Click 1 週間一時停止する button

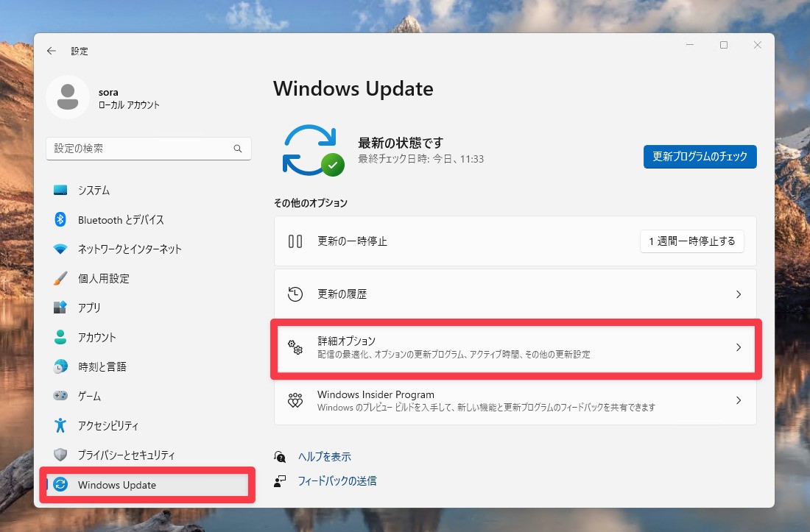692,241
